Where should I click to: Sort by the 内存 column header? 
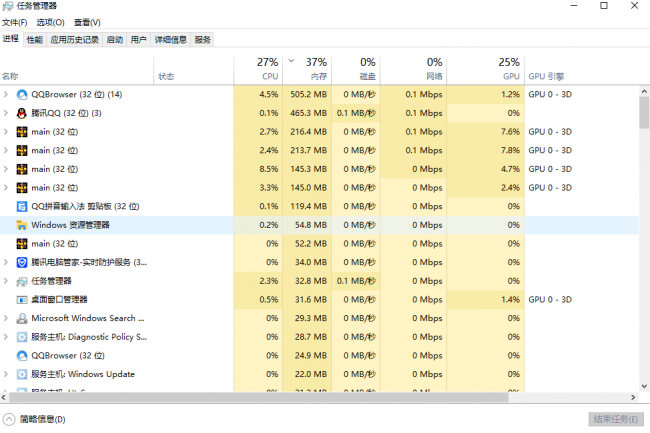pos(307,70)
